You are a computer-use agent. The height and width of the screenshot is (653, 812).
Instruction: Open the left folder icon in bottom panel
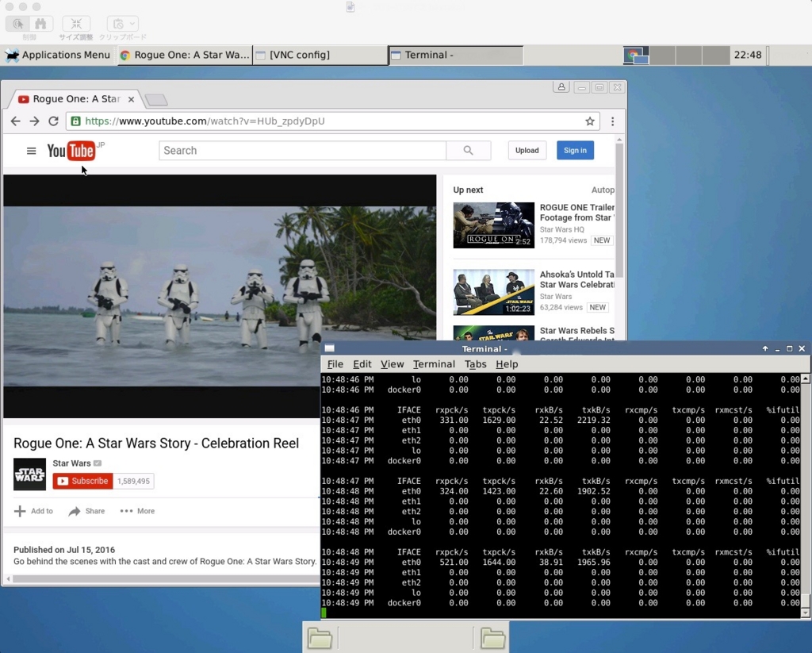point(320,638)
